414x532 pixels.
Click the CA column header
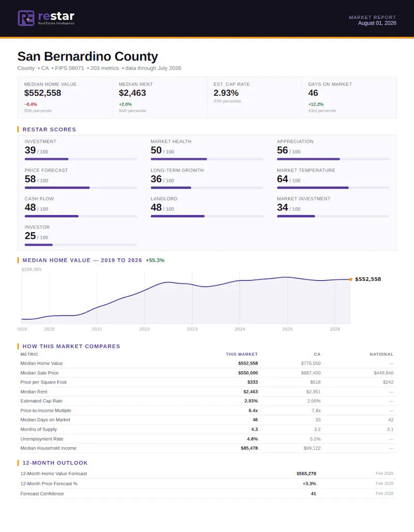tap(317, 354)
